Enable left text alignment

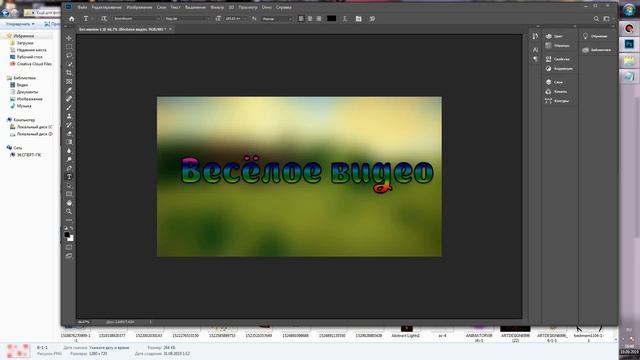[x=301, y=19]
